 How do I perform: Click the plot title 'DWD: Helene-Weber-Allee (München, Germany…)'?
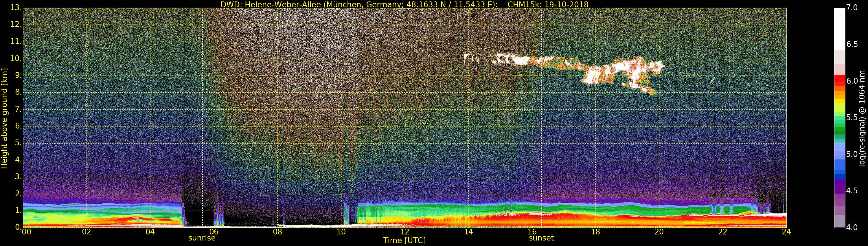(x=404, y=5)
